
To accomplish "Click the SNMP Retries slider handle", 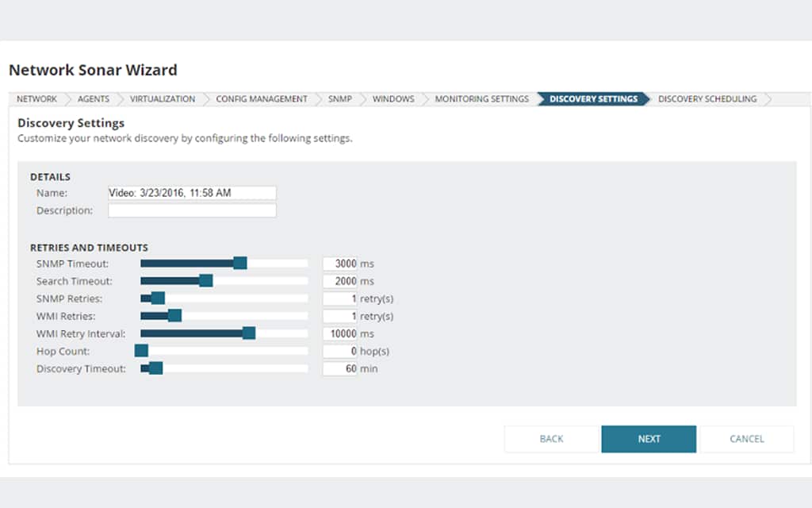I will pos(157,298).
